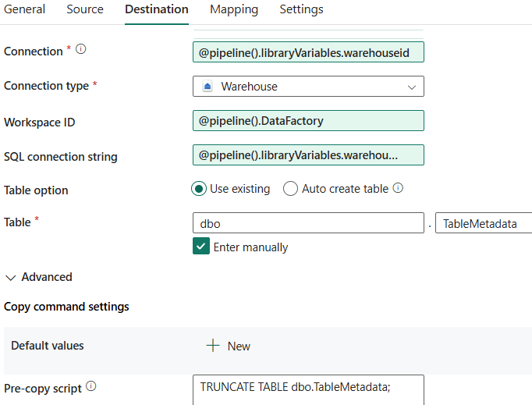Image resolution: width=532 pixels, height=405 pixels.
Task: Click the Pre-copy script text box
Action: click(x=308, y=389)
